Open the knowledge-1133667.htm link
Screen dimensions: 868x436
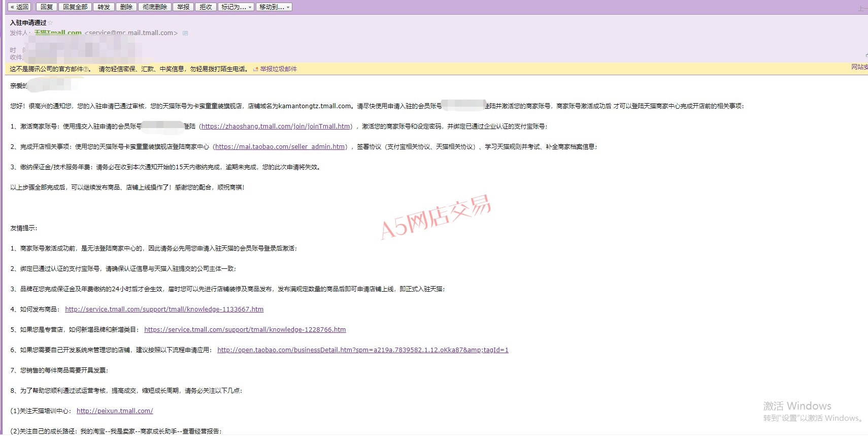[x=164, y=309]
